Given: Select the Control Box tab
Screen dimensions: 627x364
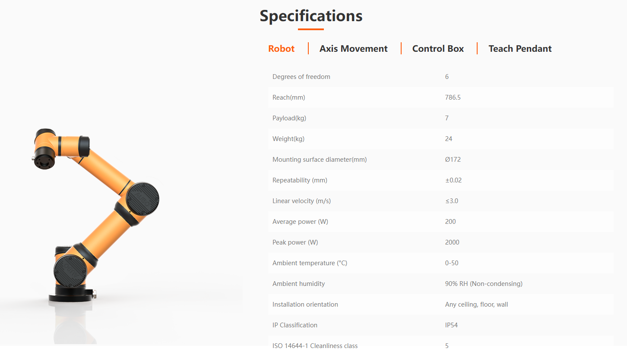Looking at the screenshot, I should click(438, 49).
